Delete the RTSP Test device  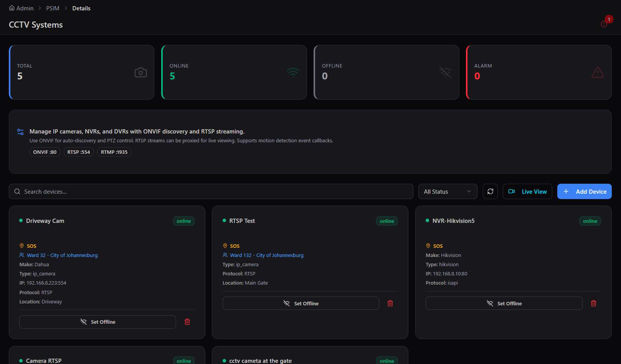tap(390, 303)
